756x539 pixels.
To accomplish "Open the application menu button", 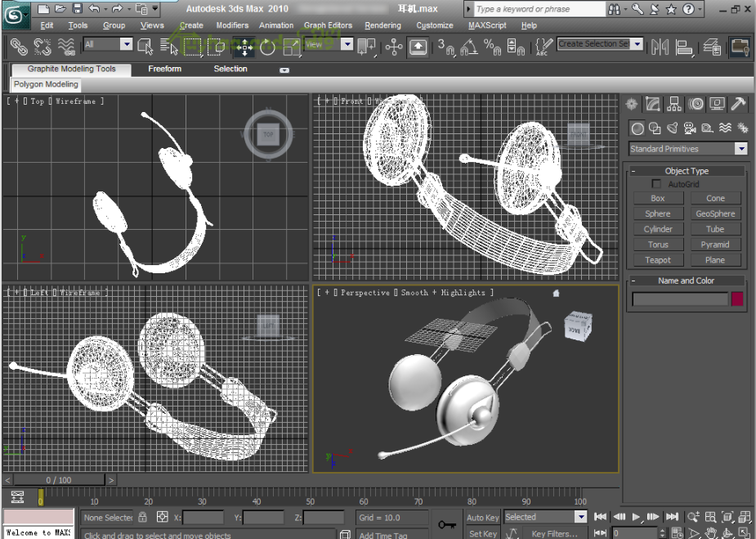I will [15, 15].
